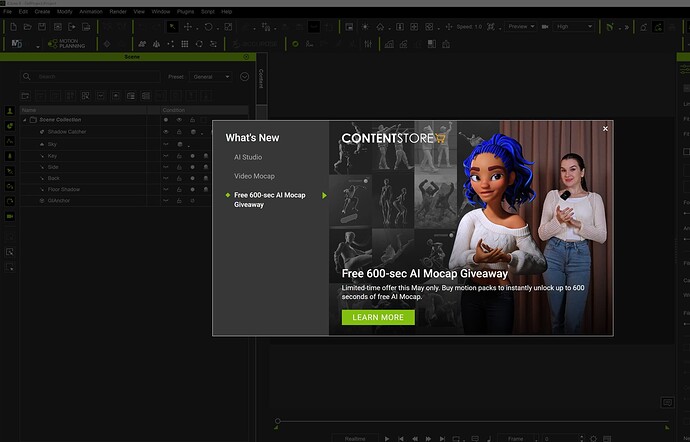This screenshot has width=690, height=442.
Task: Select the arrow Select tool
Action: coord(172,27)
